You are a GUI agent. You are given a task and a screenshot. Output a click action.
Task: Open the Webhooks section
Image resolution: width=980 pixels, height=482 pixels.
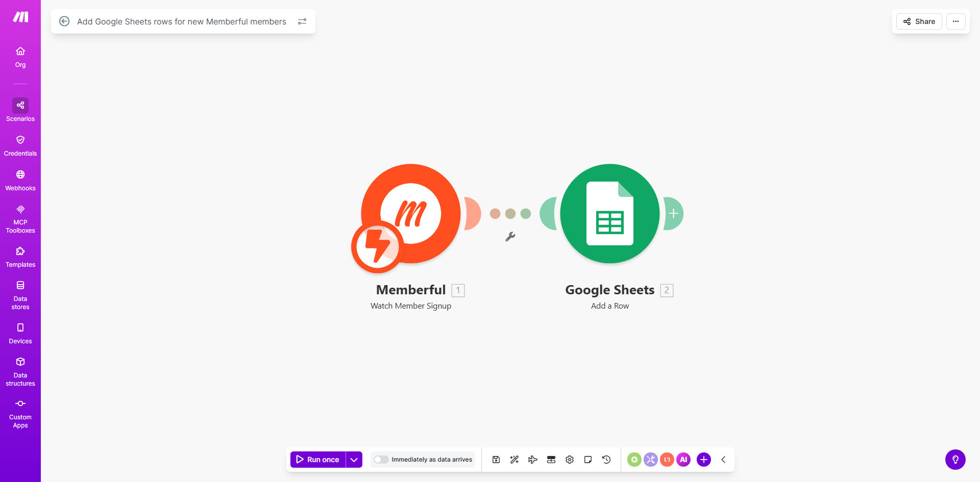pos(20,181)
